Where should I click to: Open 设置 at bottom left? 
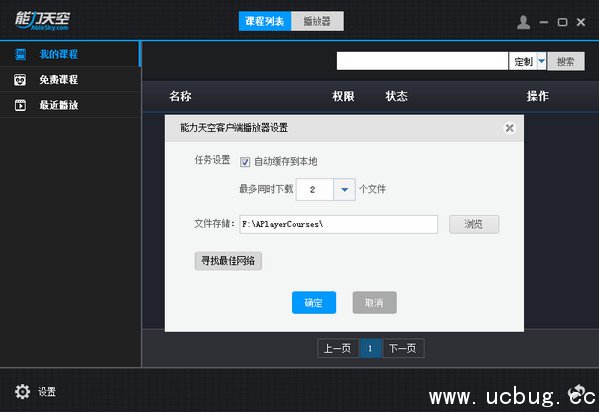point(47,392)
